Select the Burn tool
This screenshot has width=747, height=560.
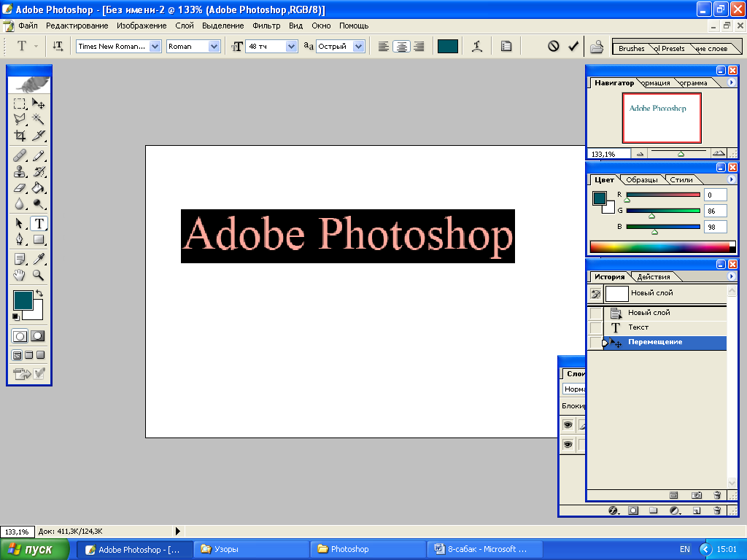click(38, 204)
